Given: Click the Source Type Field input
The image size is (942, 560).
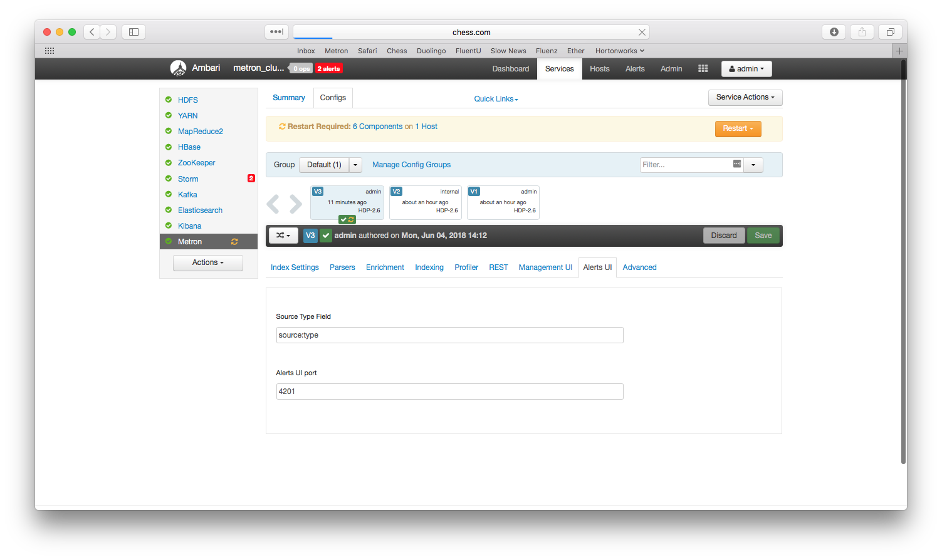Looking at the screenshot, I should [450, 335].
